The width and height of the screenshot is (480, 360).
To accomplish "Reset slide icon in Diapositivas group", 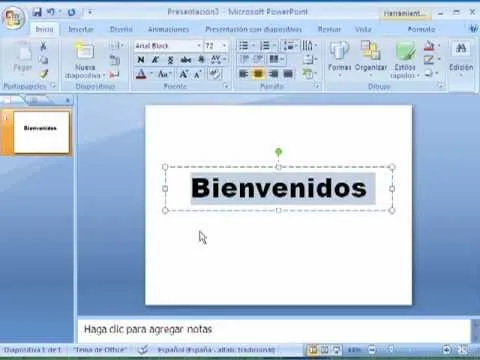I will (x=115, y=60).
